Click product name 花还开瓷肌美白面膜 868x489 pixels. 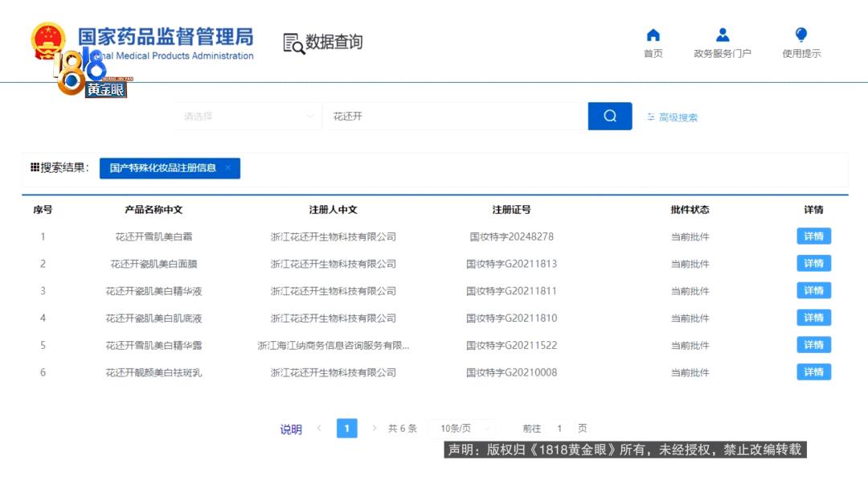point(154,264)
